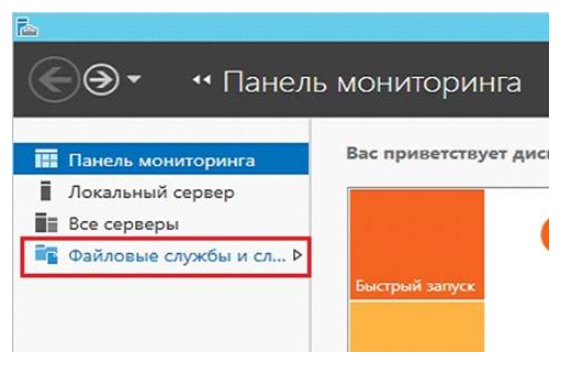Click the Вас приветствует heading text
Viewport: 578px width, 366px height.
(x=448, y=154)
